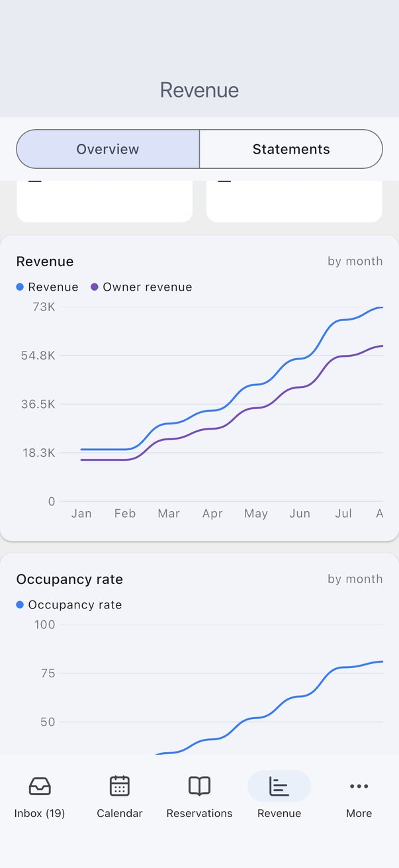Image resolution: width=399 pixels, height=868 pixels.
Task: Click the 'Mar' month axis label
Action: [169, 513]
